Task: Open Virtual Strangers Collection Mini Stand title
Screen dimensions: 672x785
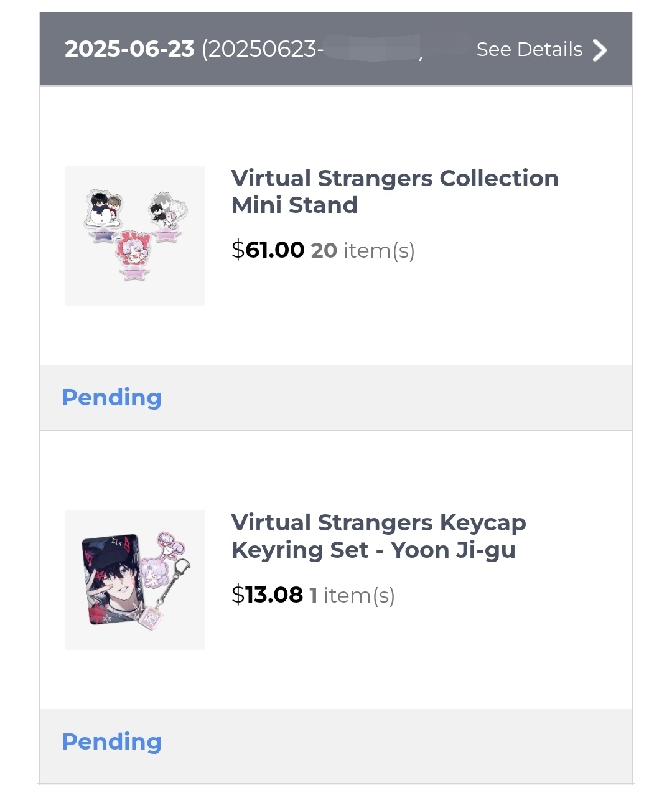Action: pyautogui.click(x=394, y=191)
